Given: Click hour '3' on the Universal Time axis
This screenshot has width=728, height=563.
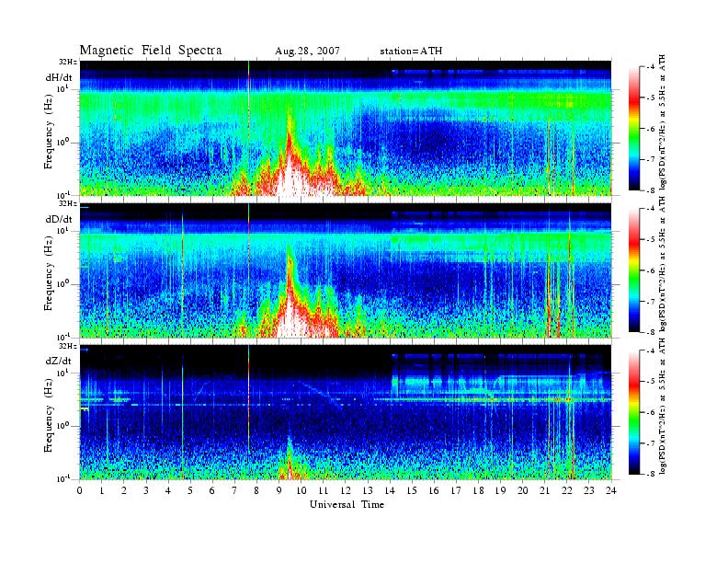Looking at the screenshot, I should pos(146,490).
